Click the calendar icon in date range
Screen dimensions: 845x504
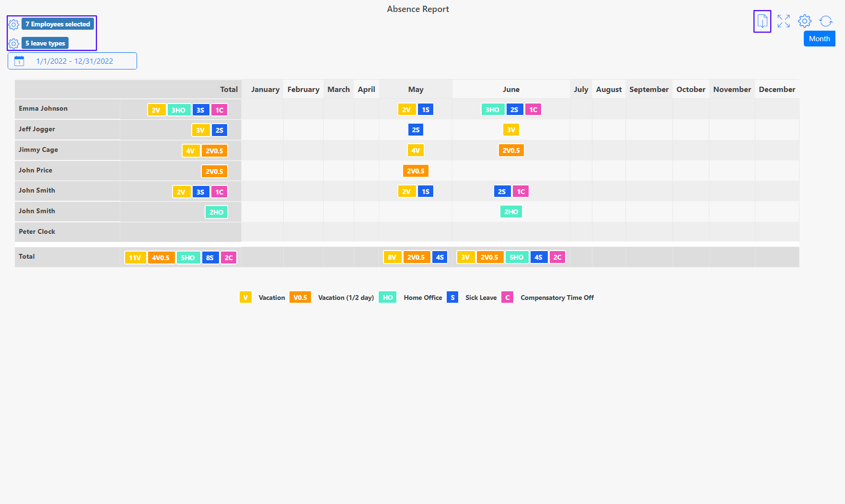coord(19,61)
